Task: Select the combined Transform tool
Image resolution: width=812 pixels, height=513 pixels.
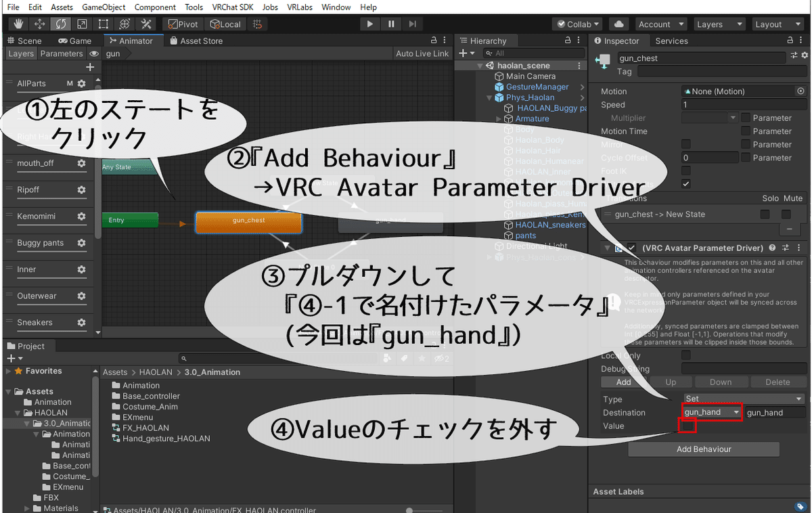Action: (124, 24)
